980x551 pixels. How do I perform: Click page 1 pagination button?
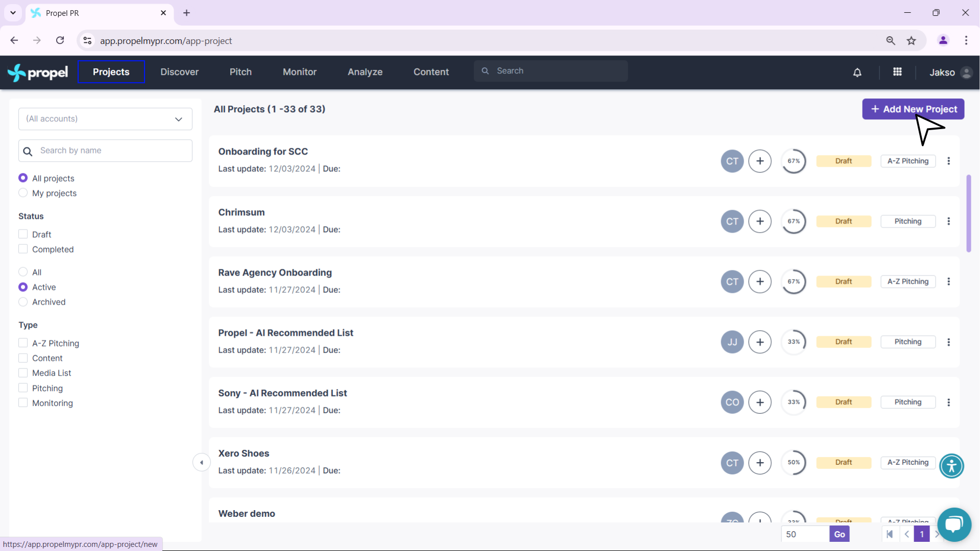pos(922,534)
